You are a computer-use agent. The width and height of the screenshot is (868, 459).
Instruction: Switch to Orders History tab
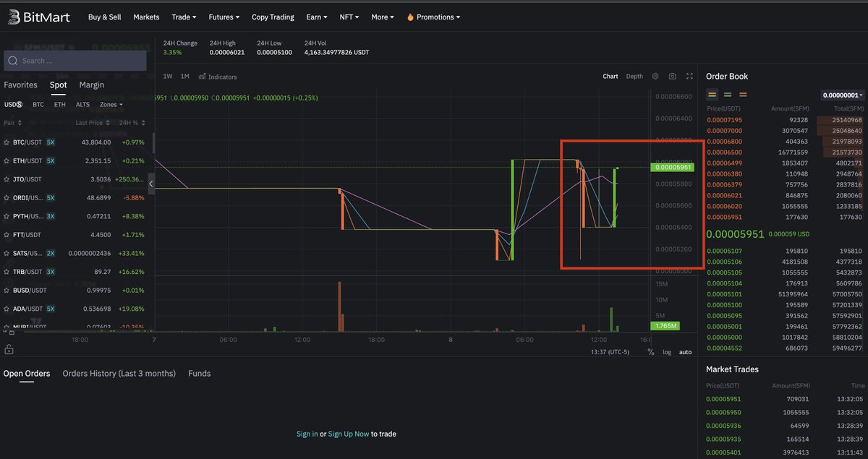tap(119, 374)
